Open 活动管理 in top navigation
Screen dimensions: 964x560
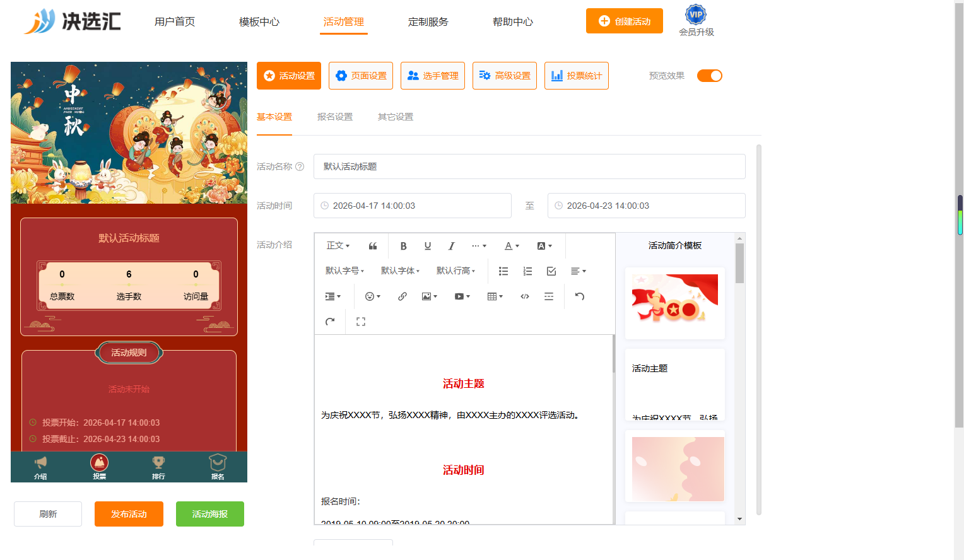click(344, 22)
